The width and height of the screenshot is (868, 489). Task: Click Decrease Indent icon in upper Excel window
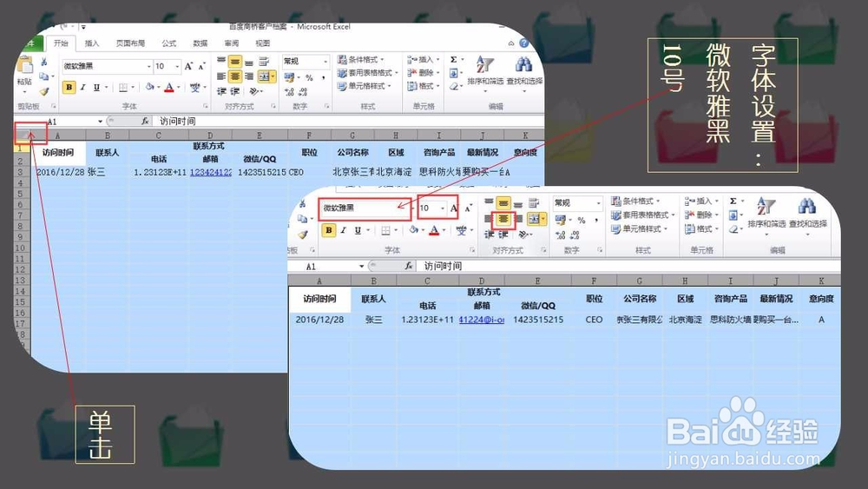coord(221,91)
